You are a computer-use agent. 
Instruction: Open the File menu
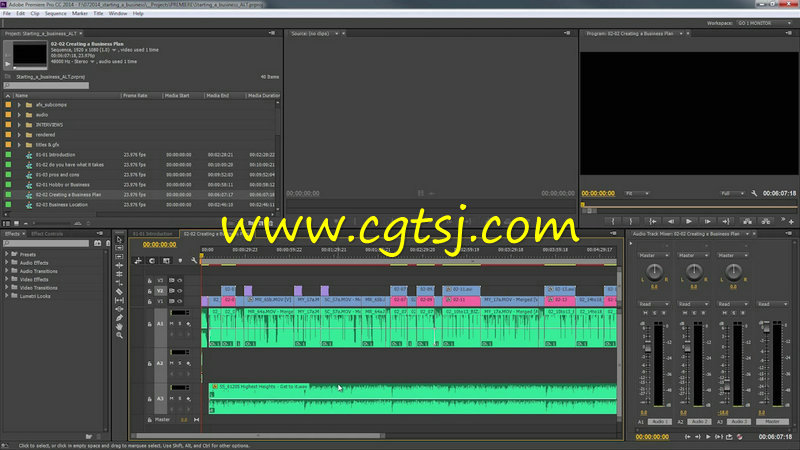click(x=7, y=13)
